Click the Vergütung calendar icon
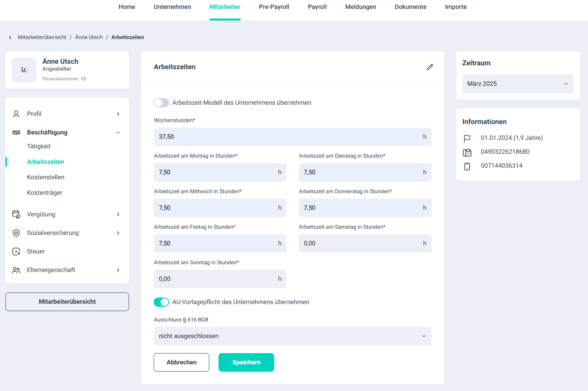The height and width of the screenshot is (391, 588). click(x=16, y=214)
